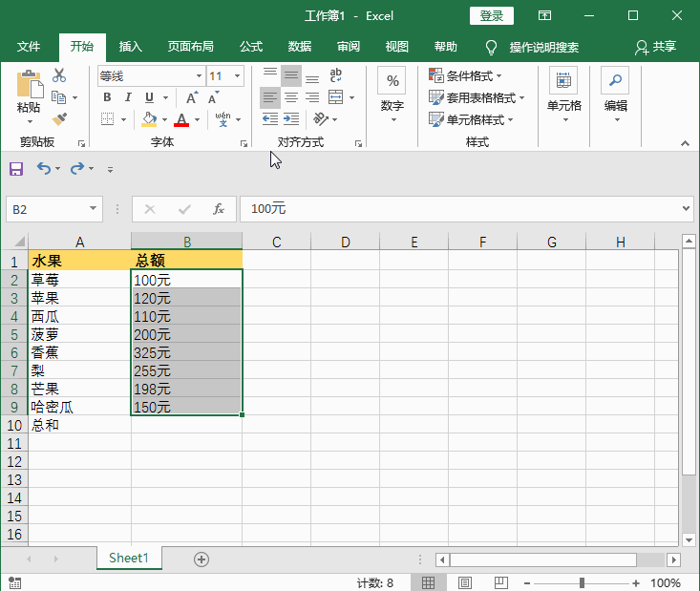This screenshot has width=700, height=591.
Task: Click the Save icon in quick access toolbar
Action: 15,169
